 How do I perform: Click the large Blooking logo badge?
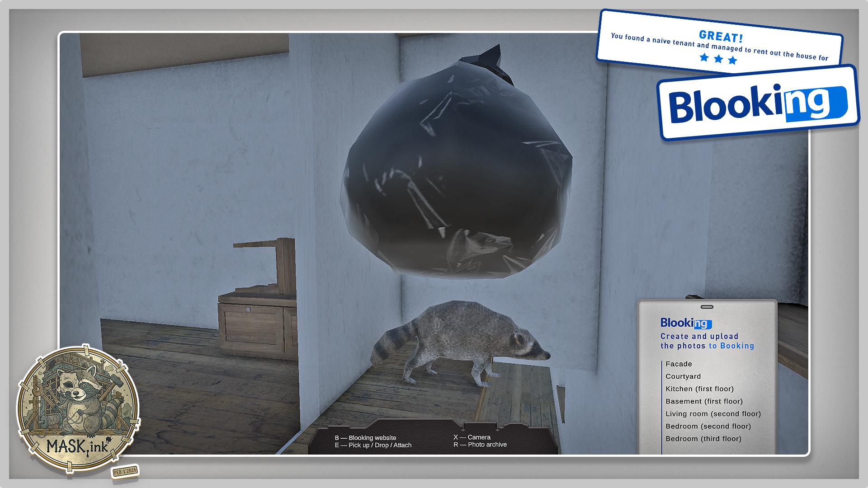click(x=758, y=103)
